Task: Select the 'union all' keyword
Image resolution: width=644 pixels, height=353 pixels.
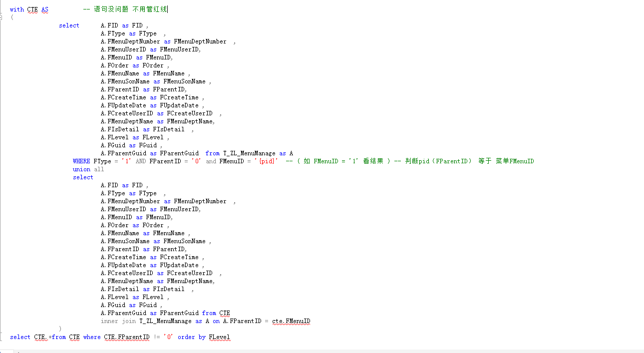Action: tap(89, 169)
